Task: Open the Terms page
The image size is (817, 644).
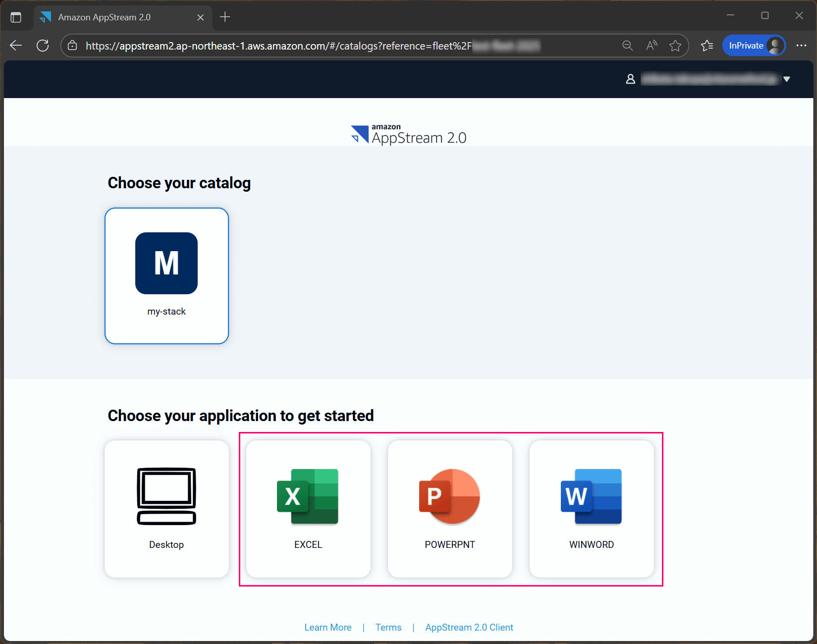Action: 388,627
